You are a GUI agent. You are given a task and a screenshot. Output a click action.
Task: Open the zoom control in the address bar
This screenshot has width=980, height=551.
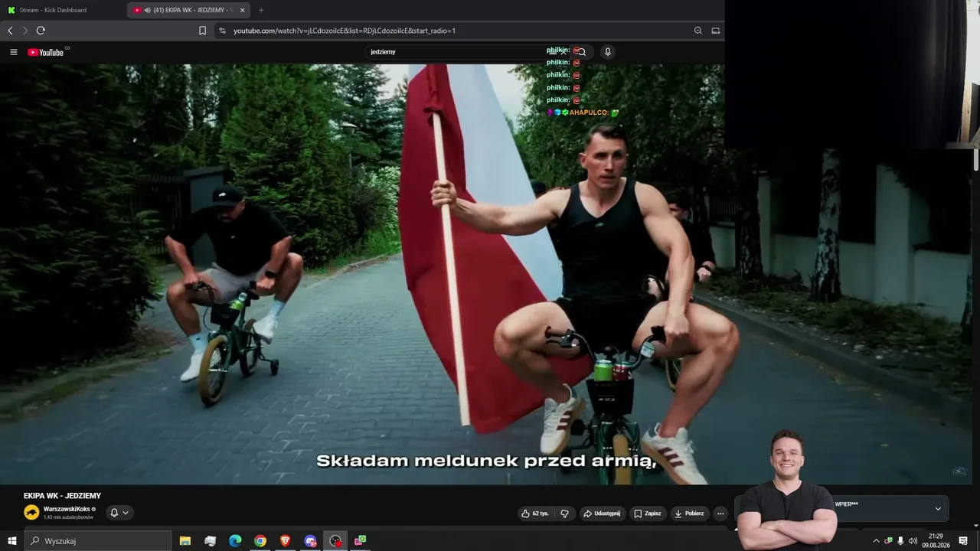tap(697, 31)
